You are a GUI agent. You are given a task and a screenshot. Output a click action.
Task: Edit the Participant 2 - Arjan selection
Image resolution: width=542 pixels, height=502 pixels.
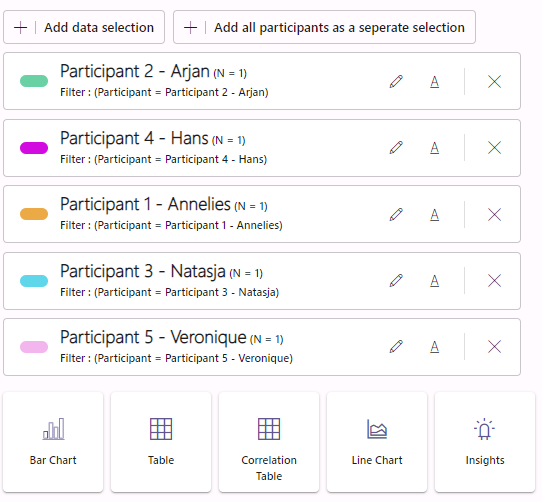(x=396, y=82)
